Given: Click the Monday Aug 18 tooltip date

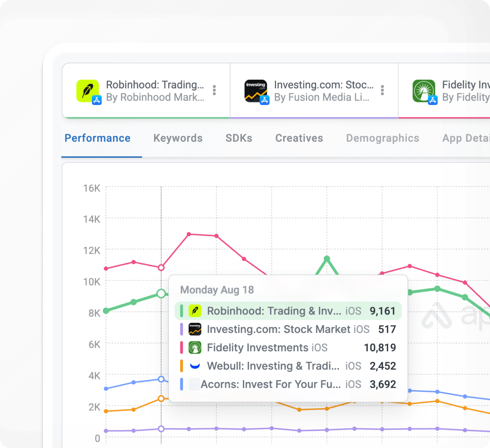Looking at the screenshot, I should click(217, 290).
